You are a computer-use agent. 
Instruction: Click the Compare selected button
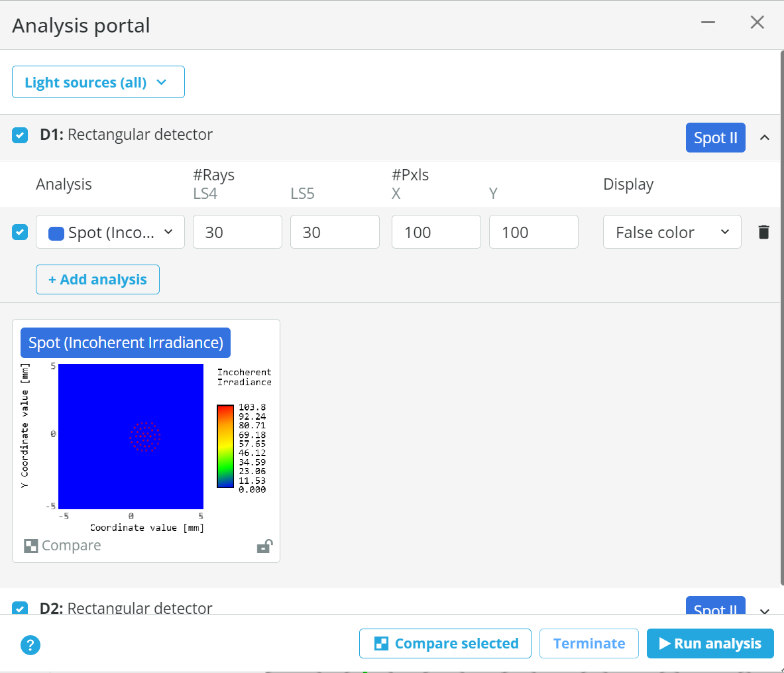pos(445,643)
